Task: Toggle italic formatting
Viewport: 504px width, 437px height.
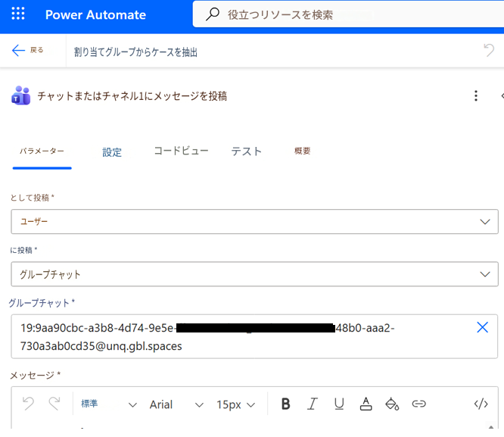Action: [312, 404]
